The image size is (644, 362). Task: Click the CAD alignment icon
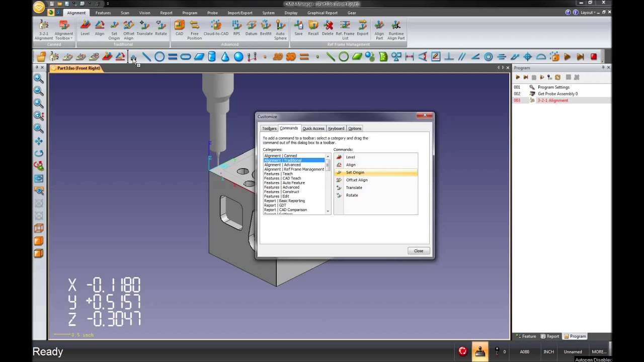(179, 28)
